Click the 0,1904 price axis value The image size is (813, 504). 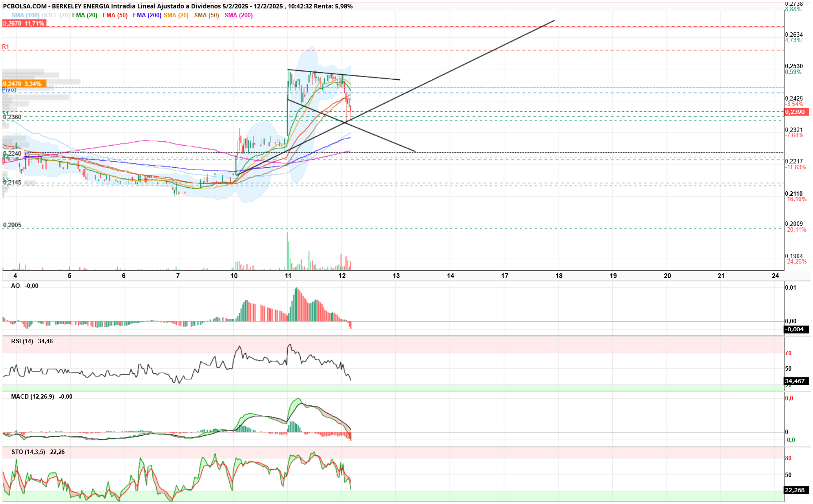click(x=794, y=256)
